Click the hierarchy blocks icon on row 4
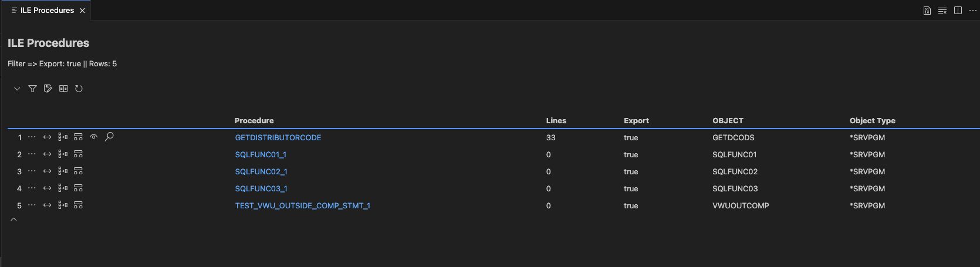Screen dimensions: 980x267 point(78,188)
